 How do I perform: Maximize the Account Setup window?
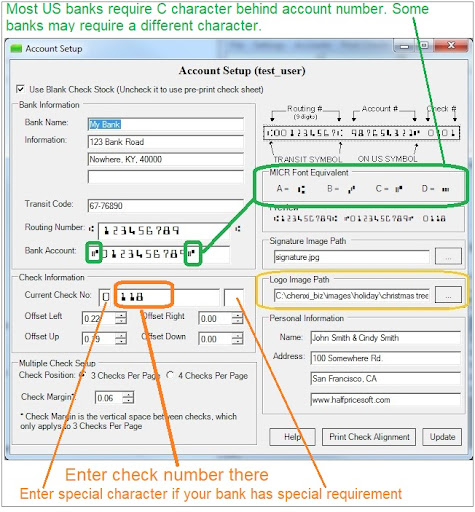point(424,45)
